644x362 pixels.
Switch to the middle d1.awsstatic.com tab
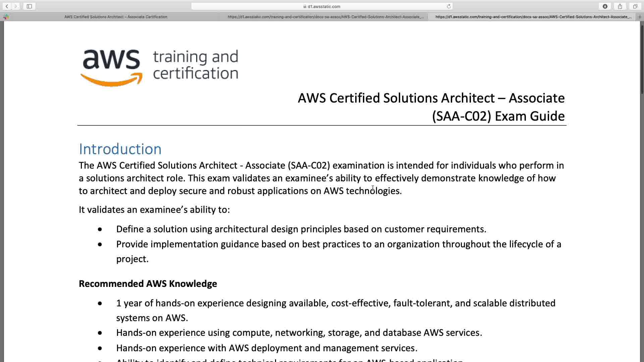[x=325, y=17]
